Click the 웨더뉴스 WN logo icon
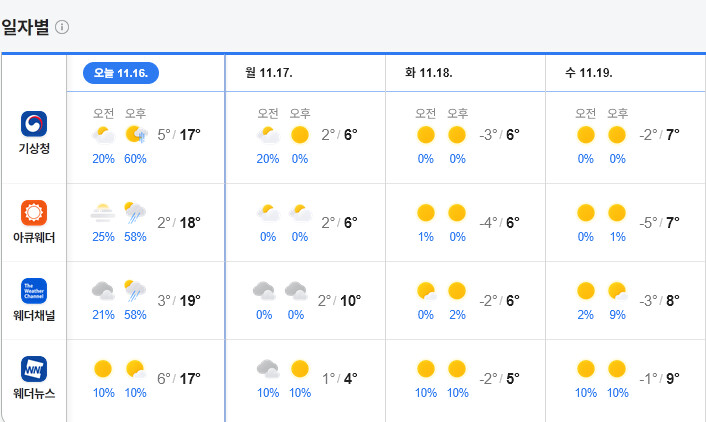The height and width of the screenshot is (422, 706). 34,369
